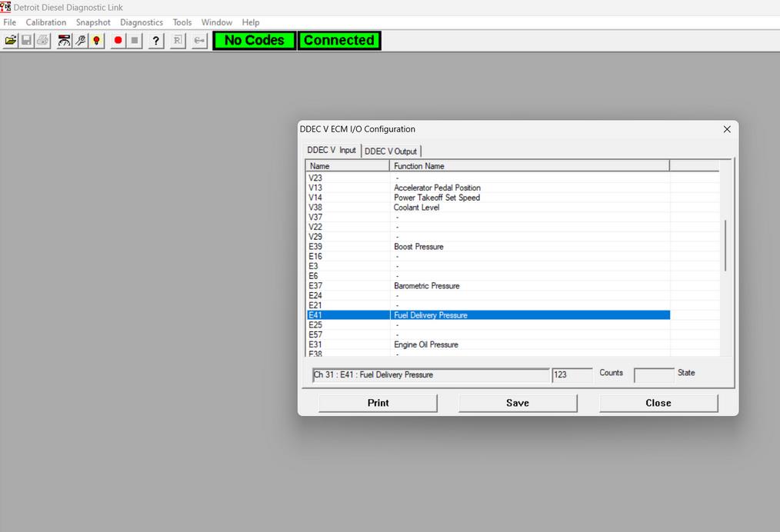Image resolution: width=780 pixels, height=532 pixels.
Task: Click the stop square toolbar icon
Action: (x=135, y=41)
